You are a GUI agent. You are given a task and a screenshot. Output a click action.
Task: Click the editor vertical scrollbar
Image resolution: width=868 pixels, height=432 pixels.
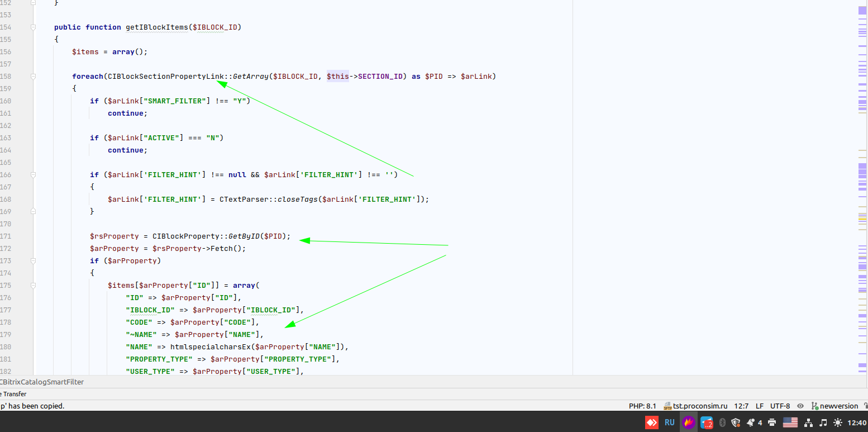click(863, 187)
